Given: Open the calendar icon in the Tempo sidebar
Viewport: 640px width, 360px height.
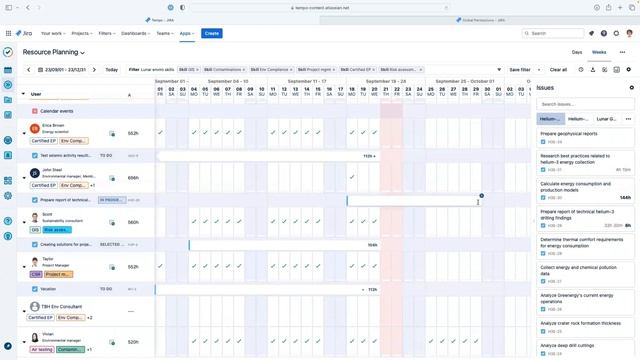Looking at the screenshot, I should click(x=8, y=70).
